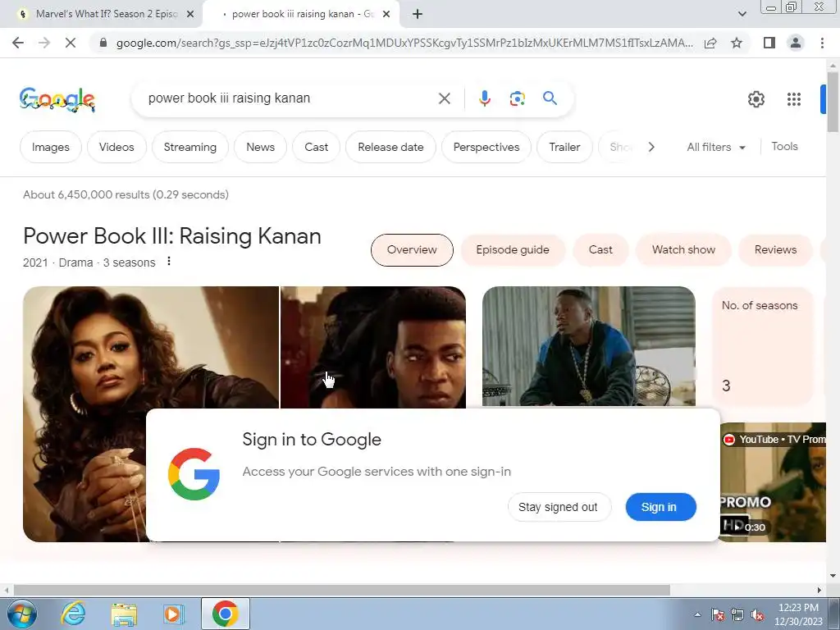840x630 pixels.
Task: Open the woman with hoop earrings image
Action: click(x=151, y=347)
